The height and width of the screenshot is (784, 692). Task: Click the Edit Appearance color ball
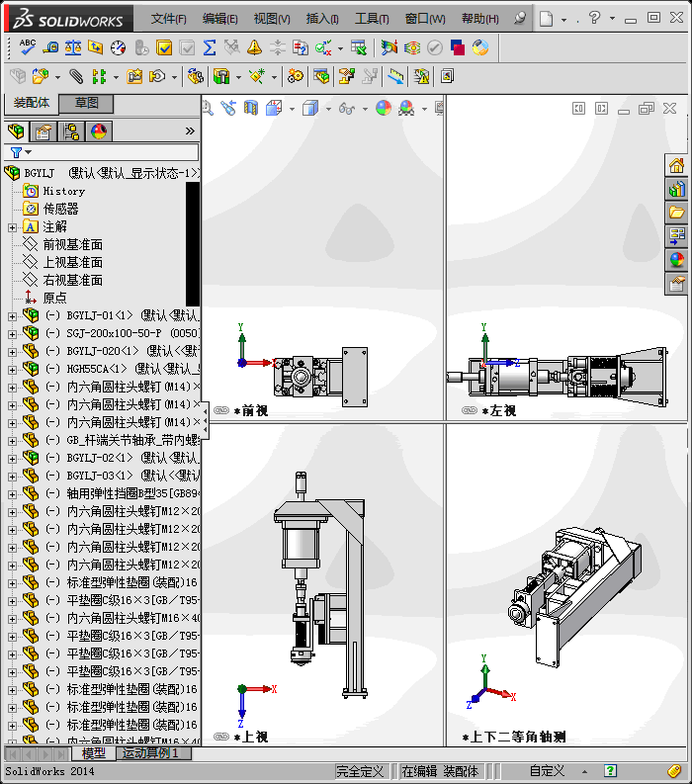click(384, 108)
